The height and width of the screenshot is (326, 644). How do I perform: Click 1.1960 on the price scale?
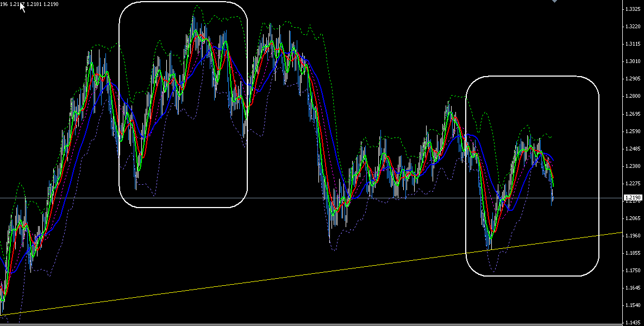(x=633, y=236)
